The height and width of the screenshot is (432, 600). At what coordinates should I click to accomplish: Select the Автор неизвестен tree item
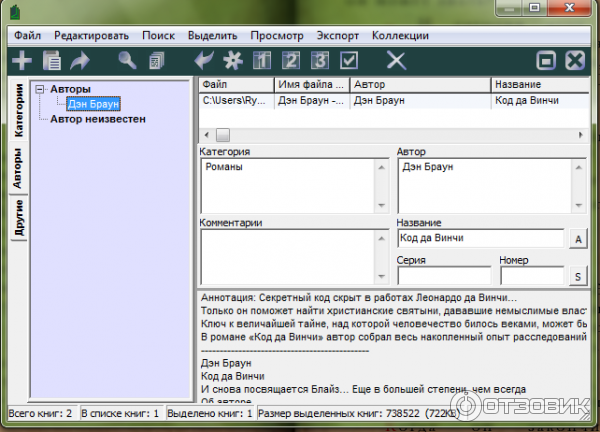coord(98,118)
